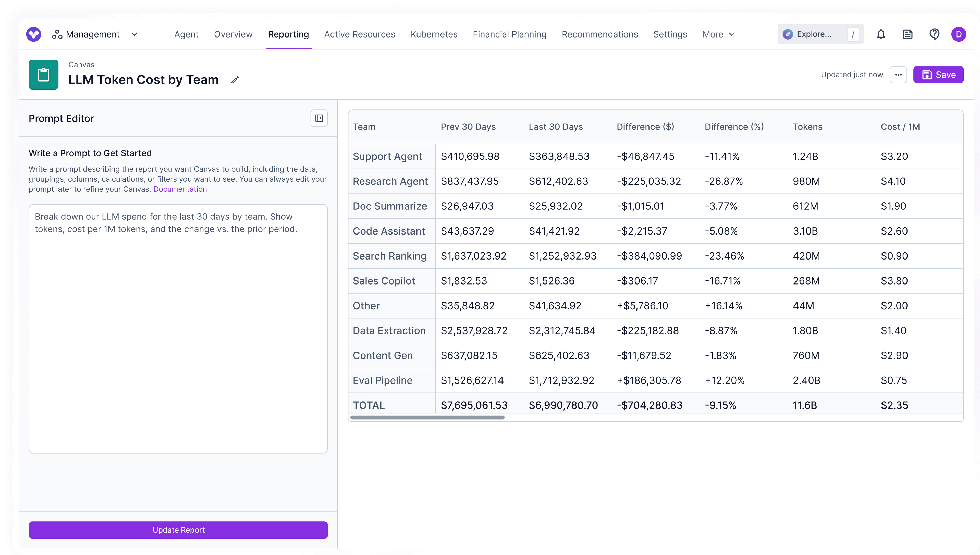Switch to the Kubernetes tab

click(x=434, y=34)
